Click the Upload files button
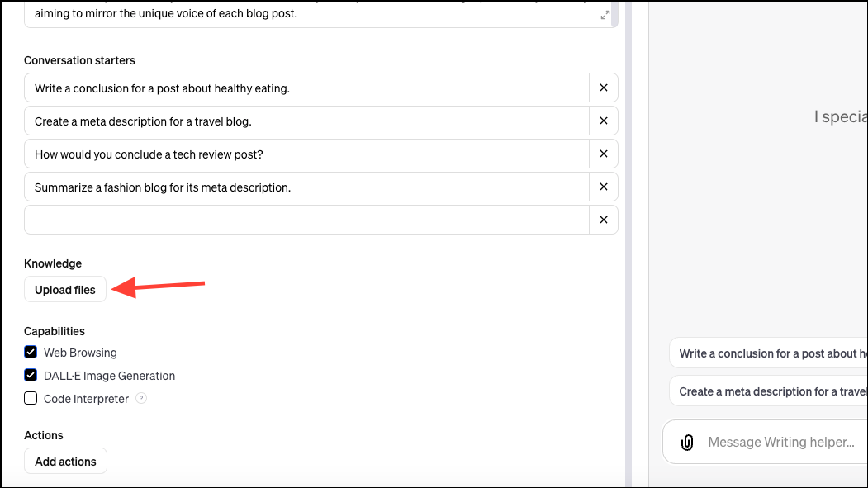The height and width of the screenshot is (488, 868). click(65, 290)
